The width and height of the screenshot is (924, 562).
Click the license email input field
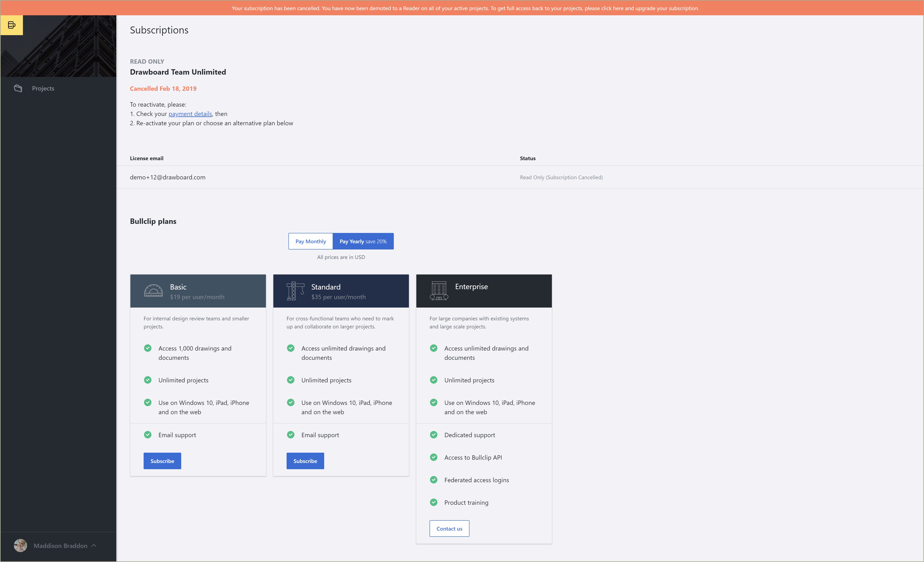click(167, 176)
